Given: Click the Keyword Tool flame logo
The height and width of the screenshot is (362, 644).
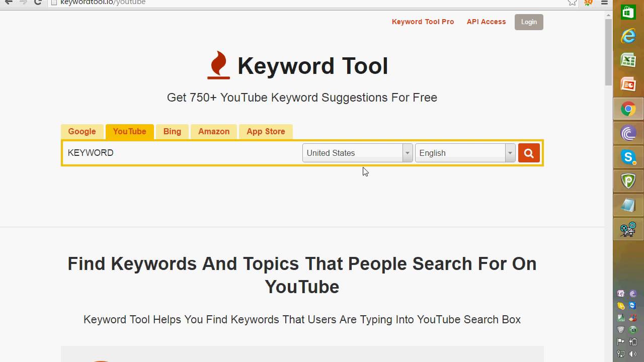Looking at the screenshot, I should click(218, 64).
